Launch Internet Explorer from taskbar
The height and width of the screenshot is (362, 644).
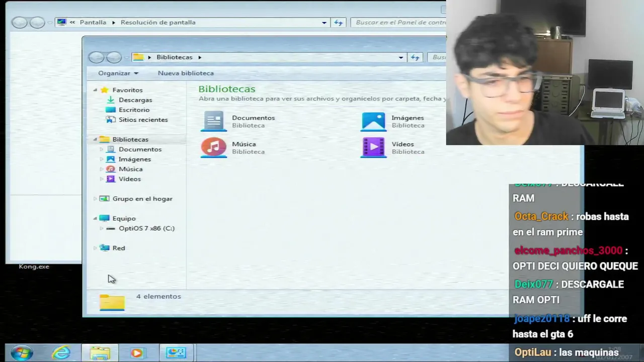tap(61, 353)
